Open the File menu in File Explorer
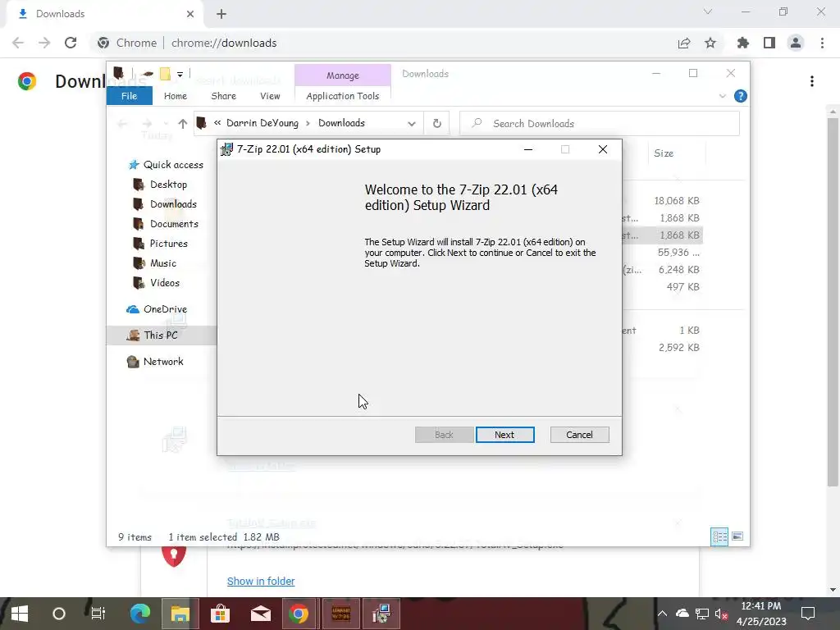 coord(129,96)
